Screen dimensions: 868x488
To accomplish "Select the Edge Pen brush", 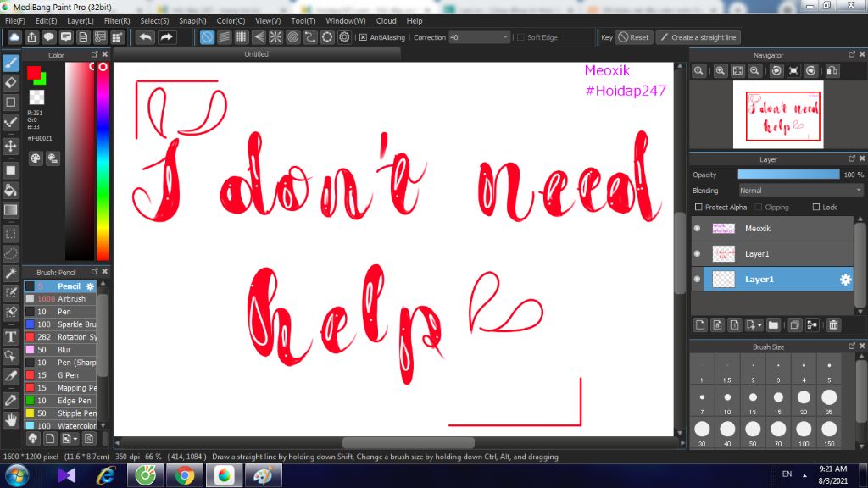I will [x=60, y=401].
